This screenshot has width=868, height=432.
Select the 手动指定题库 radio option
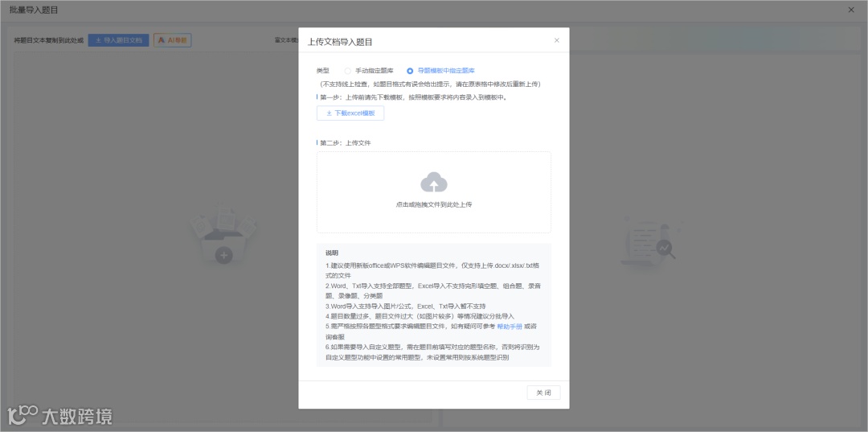pos(369,71)
